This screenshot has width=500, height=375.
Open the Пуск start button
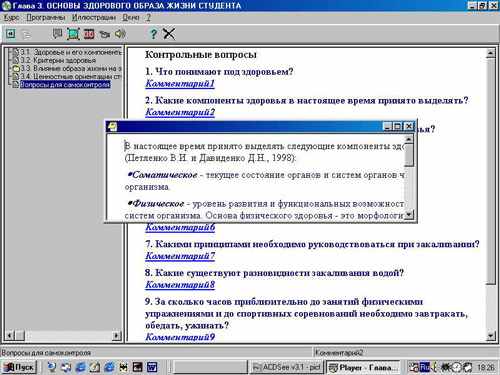point(20,367)
